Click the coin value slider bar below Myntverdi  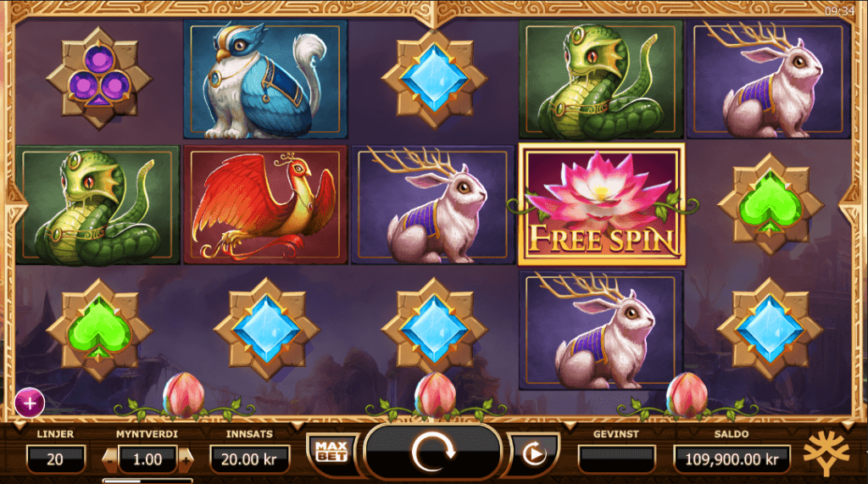coord(147,481)
